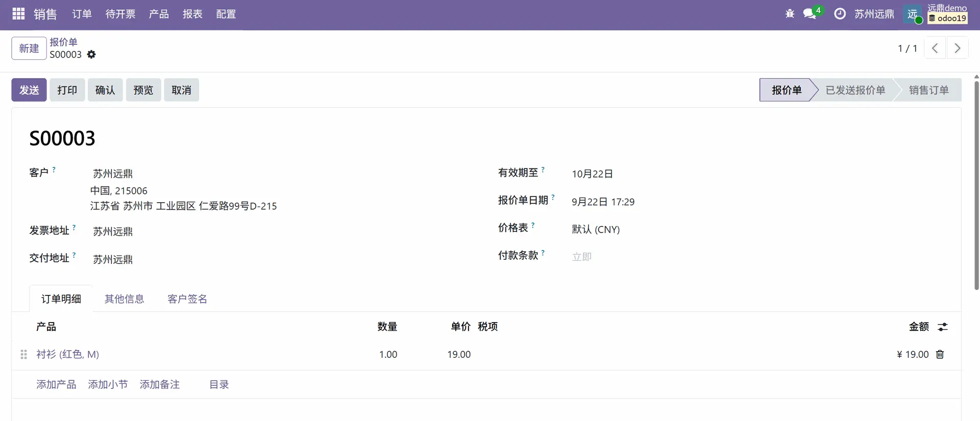Toggle optional columns settings in table header
This screenshot has width=980, height=421.
[x=942, y=327]
